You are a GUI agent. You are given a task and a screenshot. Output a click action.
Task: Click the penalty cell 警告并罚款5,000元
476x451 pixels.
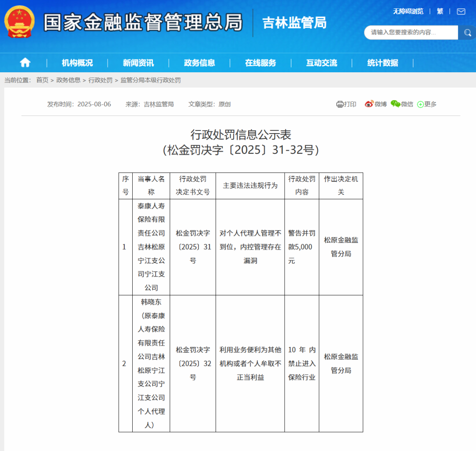pos(302,247)
